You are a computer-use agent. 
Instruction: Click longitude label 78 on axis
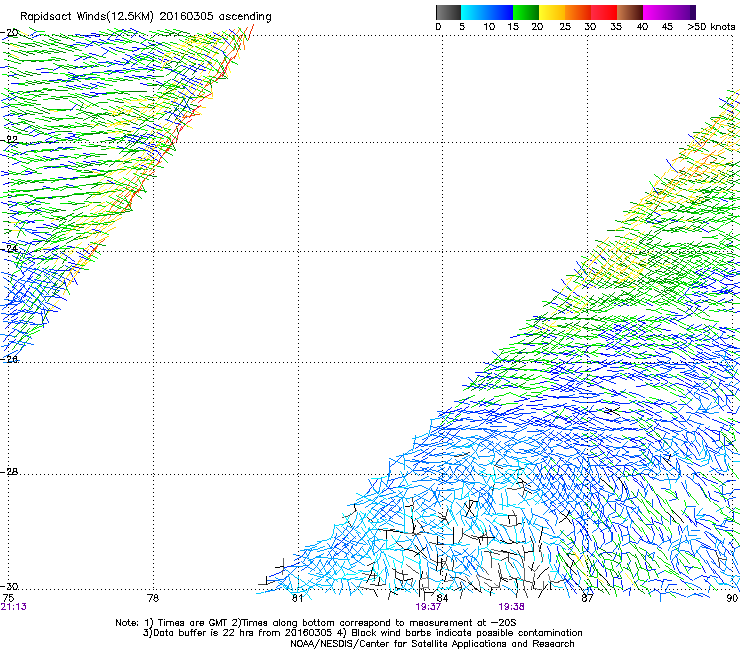pos(153,598)
